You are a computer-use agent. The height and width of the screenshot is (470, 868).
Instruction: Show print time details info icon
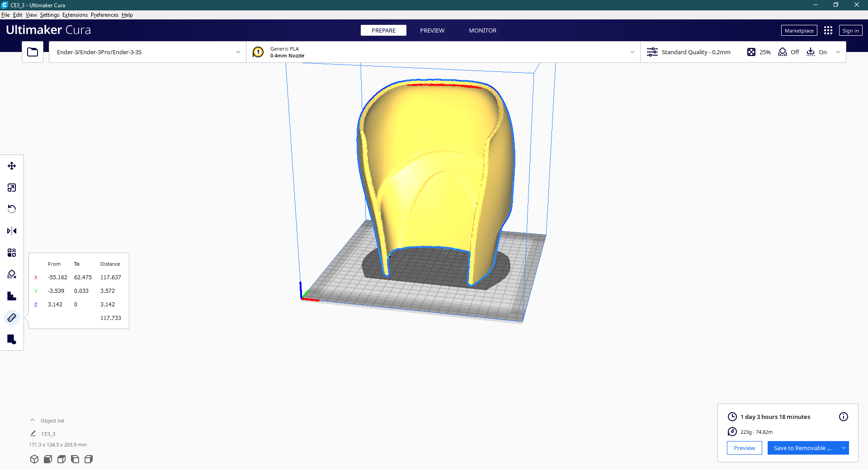[844, 417]
